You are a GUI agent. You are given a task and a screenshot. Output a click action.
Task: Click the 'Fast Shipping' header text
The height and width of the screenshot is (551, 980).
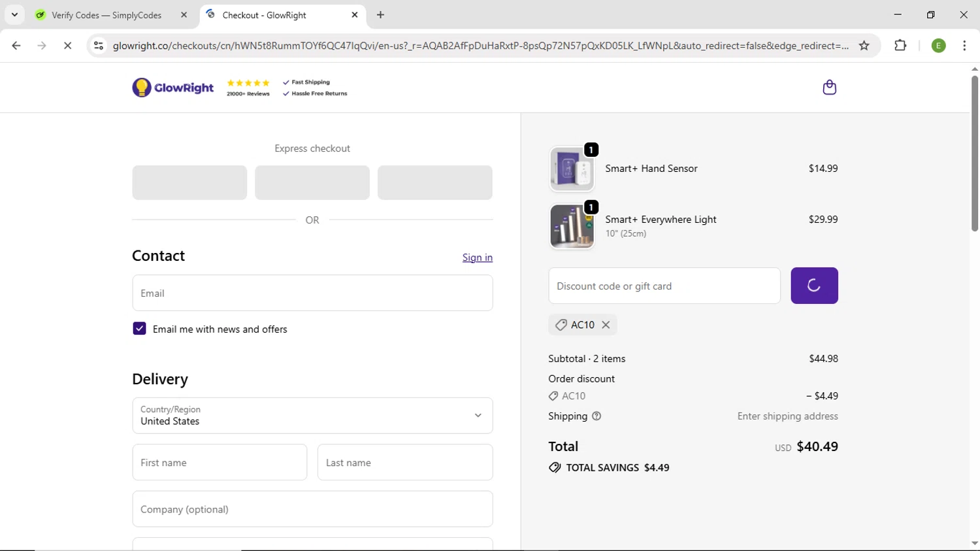(310, 82)
